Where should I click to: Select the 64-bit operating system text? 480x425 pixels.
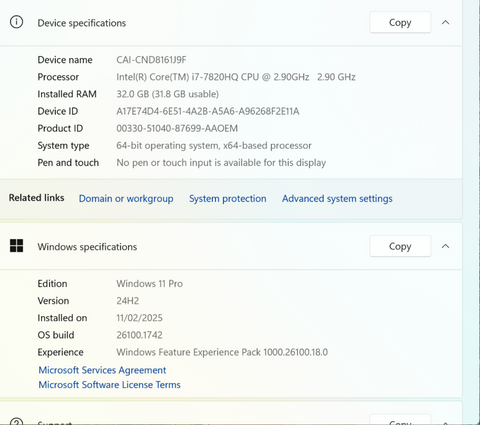(x=214, y=146)
